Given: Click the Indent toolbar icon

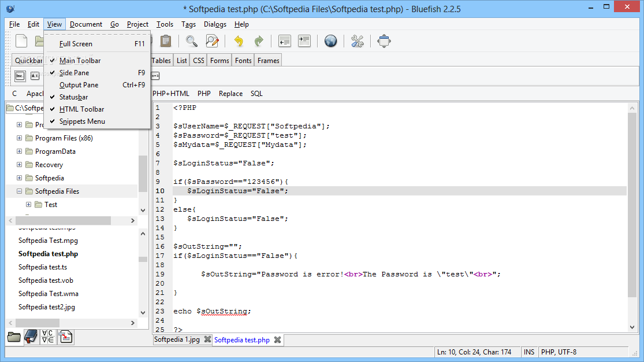Looking at the screenshot, I should (x=304, y=41).
